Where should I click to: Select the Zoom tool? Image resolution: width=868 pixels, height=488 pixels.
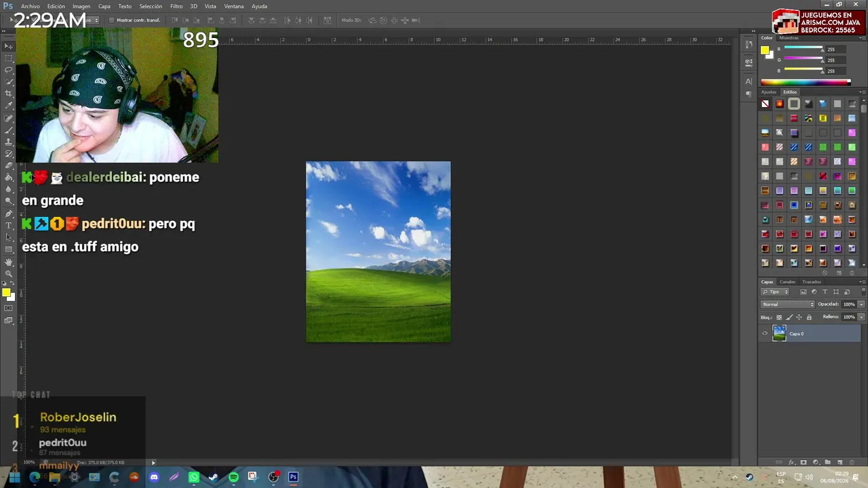(x=9, y=273)
